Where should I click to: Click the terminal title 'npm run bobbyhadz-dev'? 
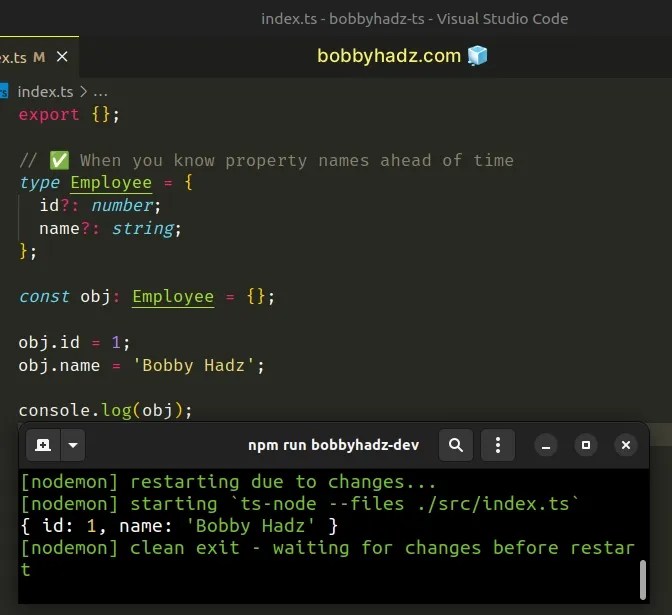pyautogui.click(x=333, y=445)
